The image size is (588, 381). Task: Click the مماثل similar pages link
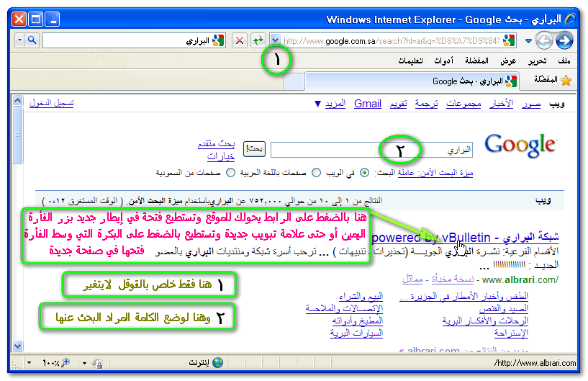[412, 279]
